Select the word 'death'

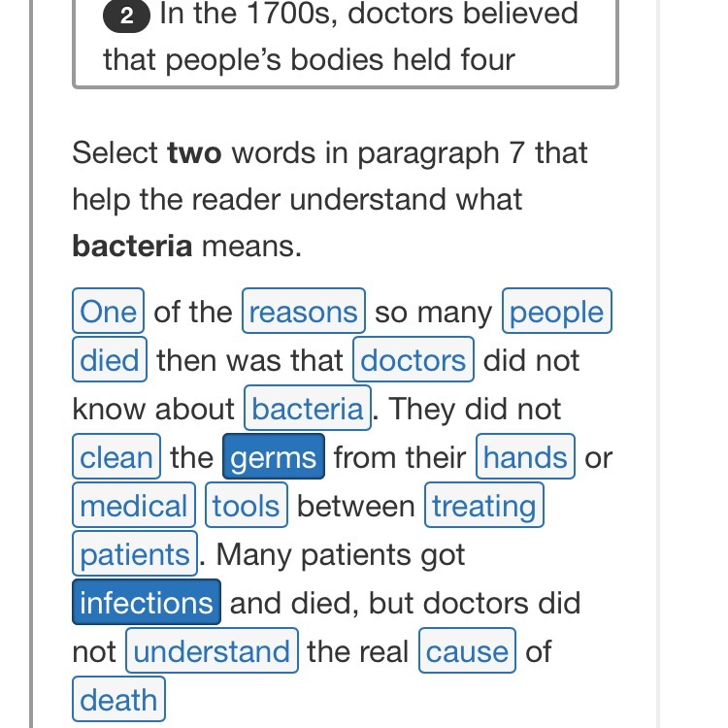pos(118,699)
